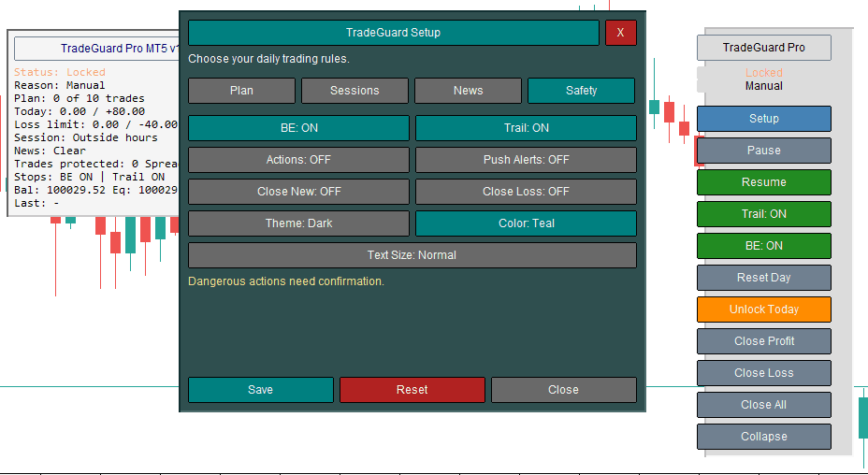Open the Sessions tab
868x475 pixels.
(x=354, y=91)
